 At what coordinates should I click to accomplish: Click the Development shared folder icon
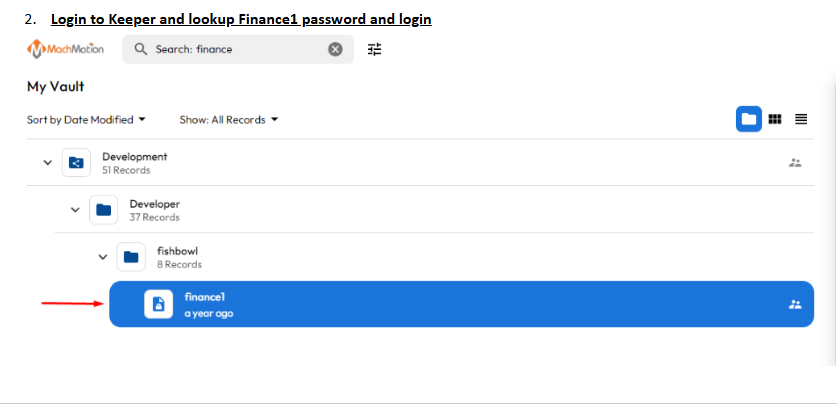coord(76,163)
